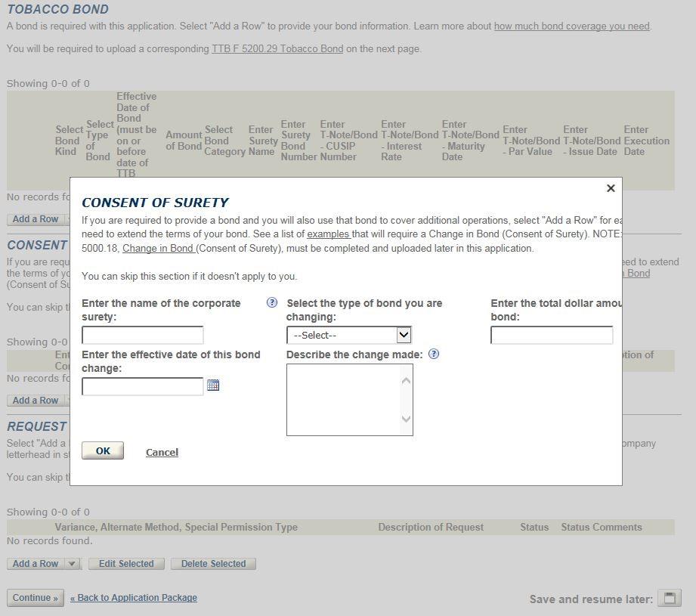The width and height of the screenshot is (696, 616).
Task: Open the examples link in dialog text
Action: (x=328, y=234)
